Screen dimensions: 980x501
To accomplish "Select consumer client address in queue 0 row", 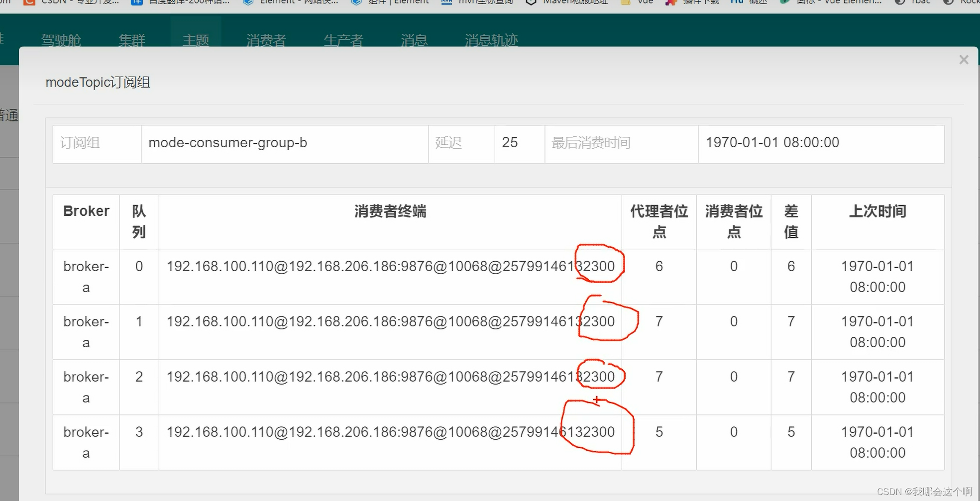I will point(391,266).
